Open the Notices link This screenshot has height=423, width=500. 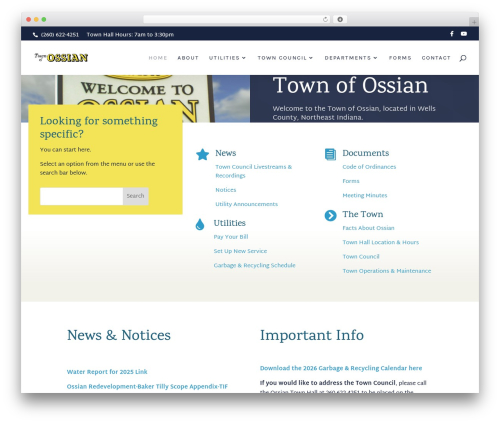[x=226, y=190]
